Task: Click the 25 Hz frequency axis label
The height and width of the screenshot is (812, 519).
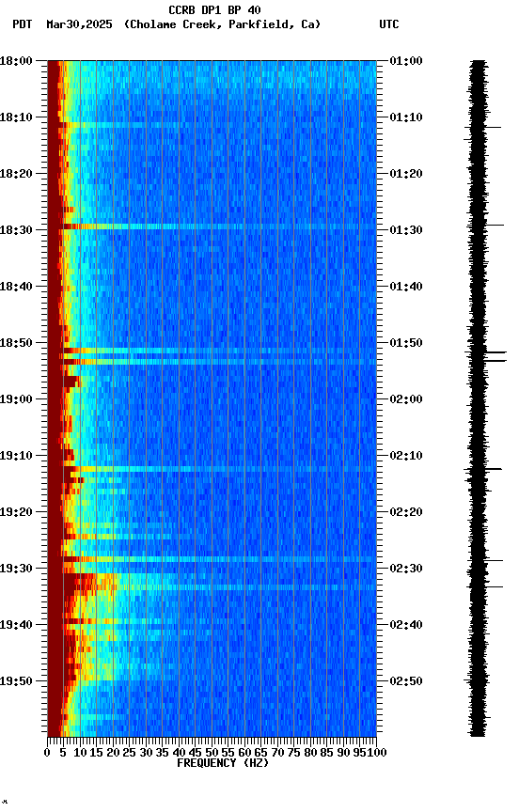Action: tap(129, 753)
